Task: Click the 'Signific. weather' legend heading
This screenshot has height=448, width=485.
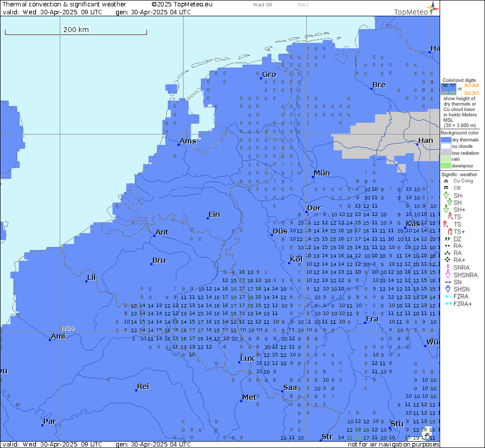Action: tap(459, 174)
